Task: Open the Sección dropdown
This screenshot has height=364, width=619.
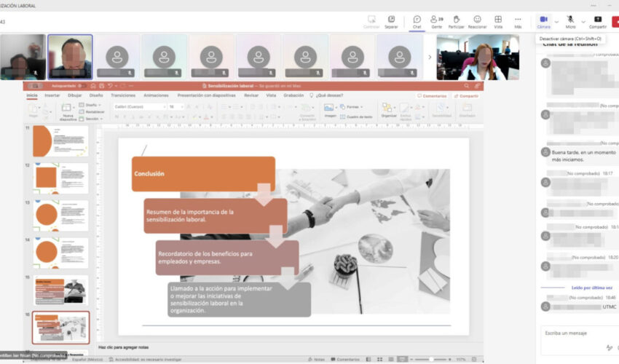Action: [91, 119]
